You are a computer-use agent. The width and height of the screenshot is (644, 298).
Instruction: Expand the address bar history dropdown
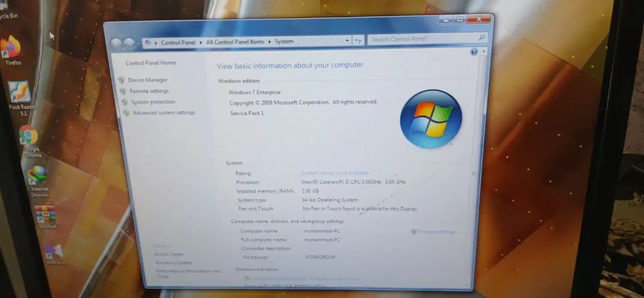[347, 41]
